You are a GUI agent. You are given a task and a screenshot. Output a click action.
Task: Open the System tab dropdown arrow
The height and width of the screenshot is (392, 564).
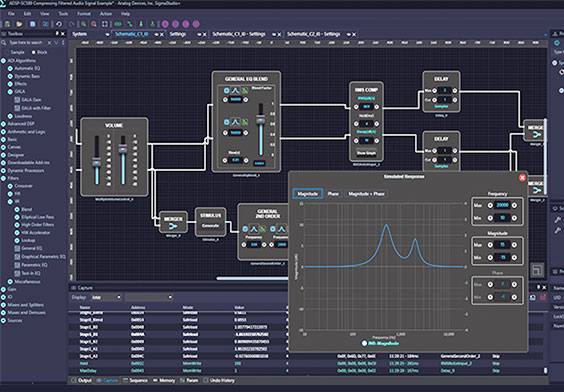(x=107, y=35)
